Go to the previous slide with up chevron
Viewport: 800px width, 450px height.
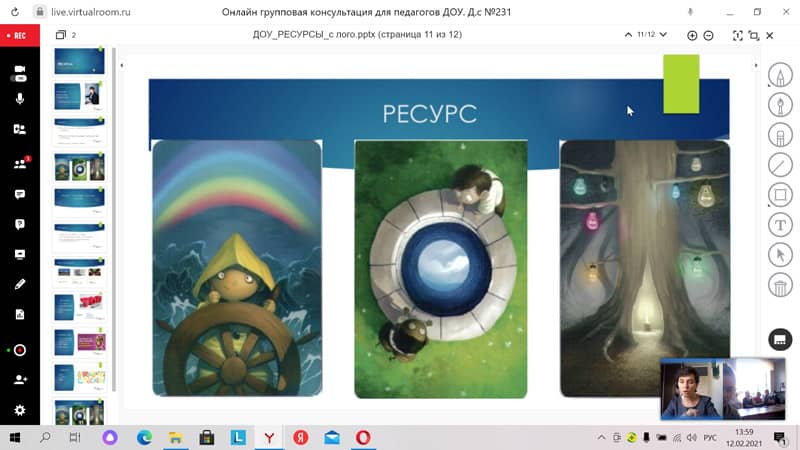click(x=628, y=35)
